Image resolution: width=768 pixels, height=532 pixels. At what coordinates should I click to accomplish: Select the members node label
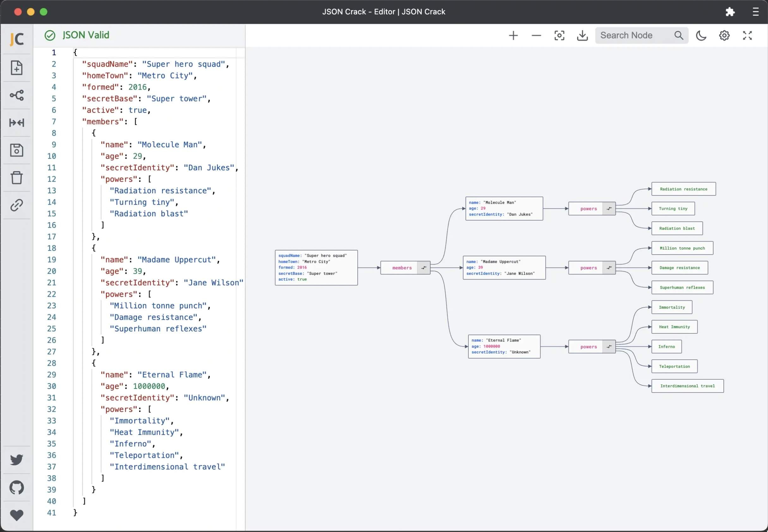point(402,268)
